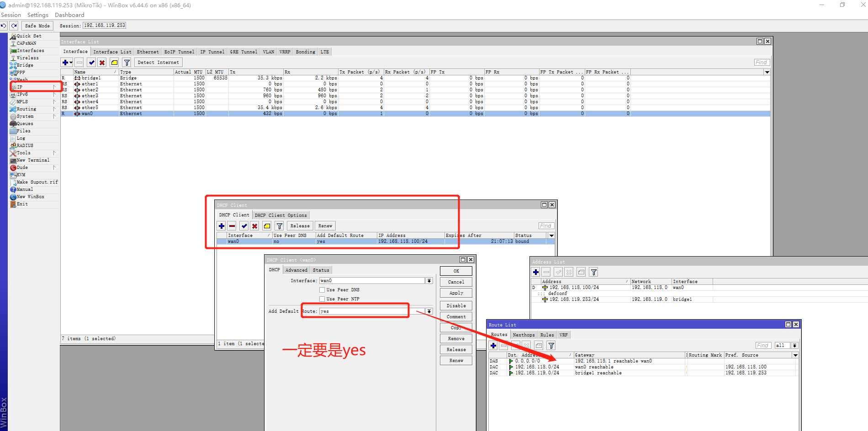Click the disable X icon in DHCP Client window
This screenshot has width=868, height=431.
click(255, 226)
